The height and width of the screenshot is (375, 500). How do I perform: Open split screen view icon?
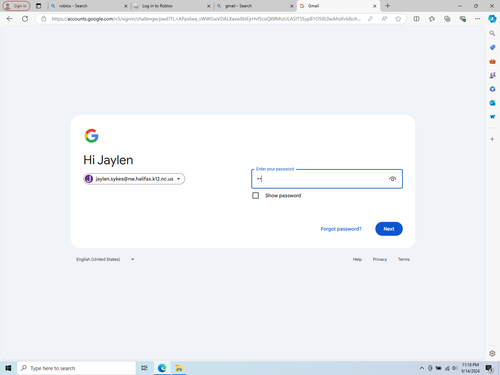click(x=416, y=19)
